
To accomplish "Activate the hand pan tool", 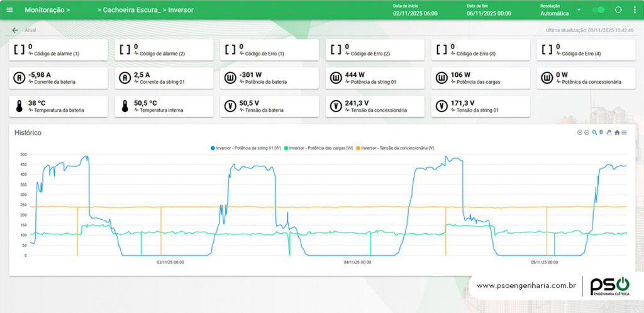I will click(x=609, y=132).
